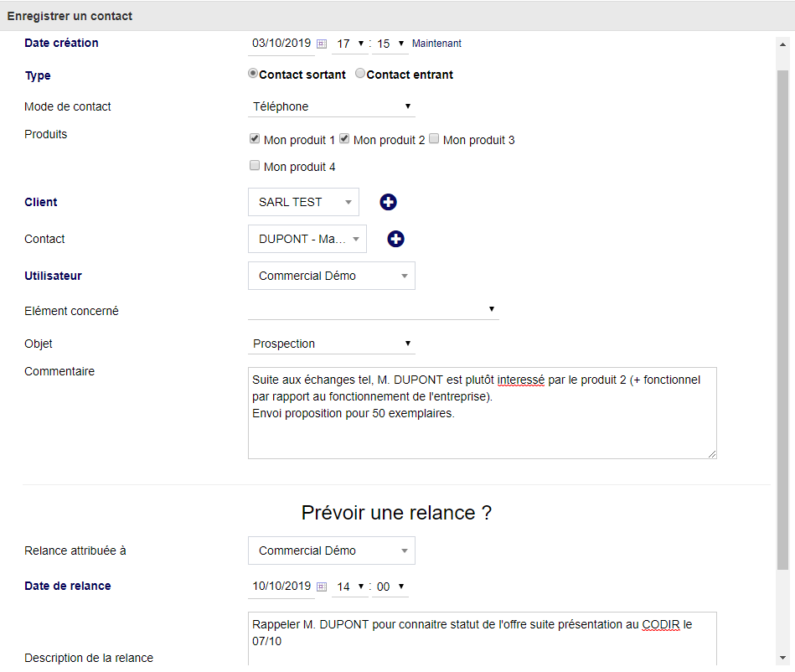Click the Date de relance label
Screen dimensions: 795x672
(x=67, y=587)
